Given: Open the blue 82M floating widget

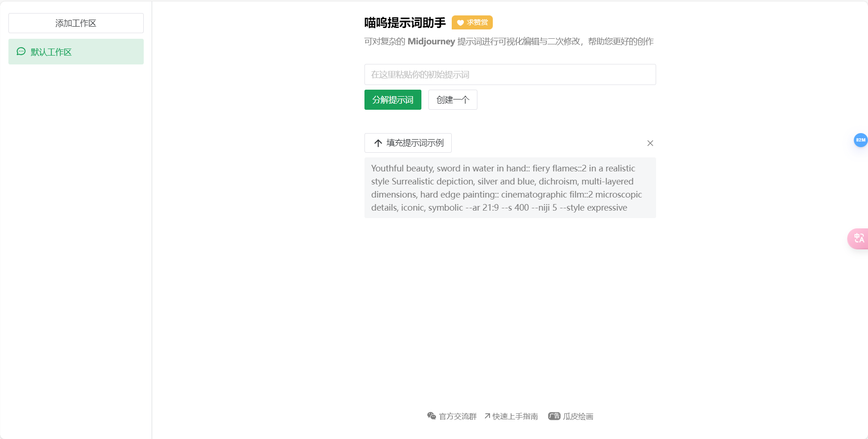Looking at the screenshot, I should pyautogui.click(x=860, y=140).
